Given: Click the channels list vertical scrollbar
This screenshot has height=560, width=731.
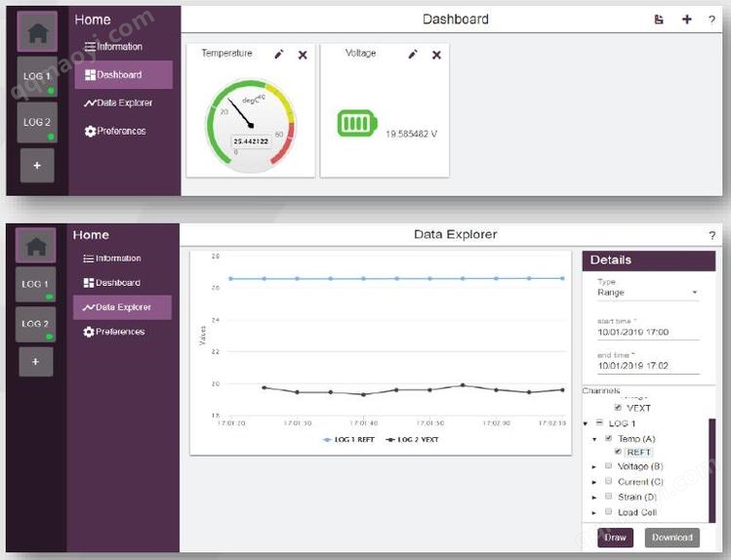Looking at the screenshot, I should coord(711,470).
